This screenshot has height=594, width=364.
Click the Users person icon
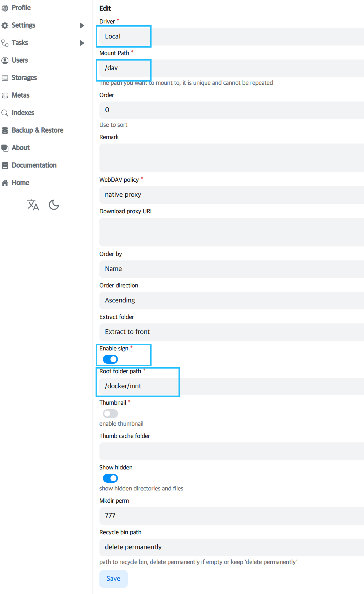click(x=5, y=60)
